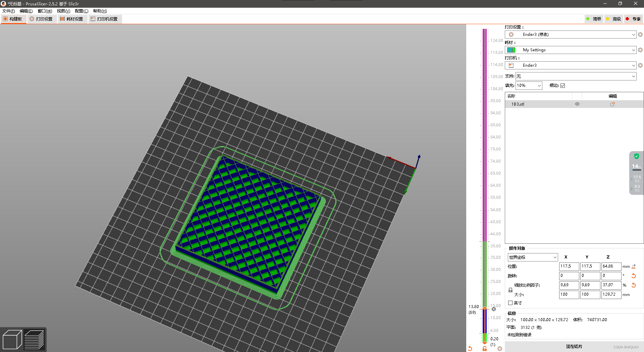Open the 编辑(E) menu
Viewport: 644px width, 352px height.
tap(26, 11)
